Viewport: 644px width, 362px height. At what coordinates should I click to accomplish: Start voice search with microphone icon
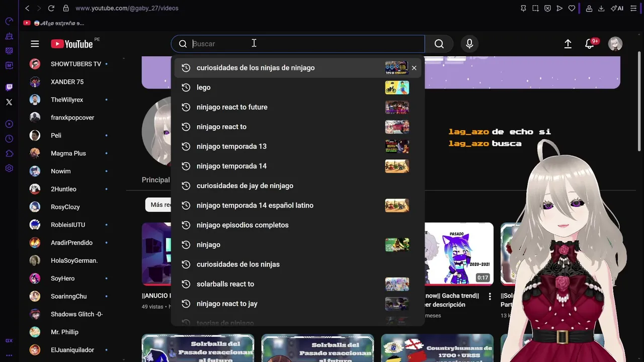469,44
